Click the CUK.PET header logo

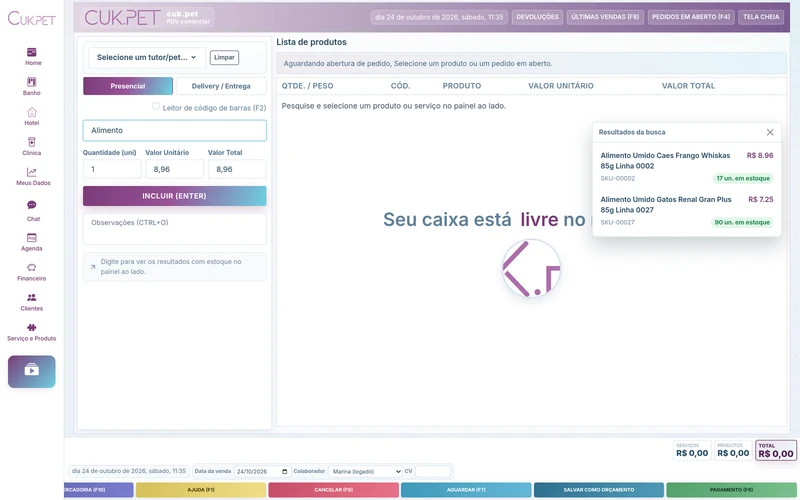122,18
